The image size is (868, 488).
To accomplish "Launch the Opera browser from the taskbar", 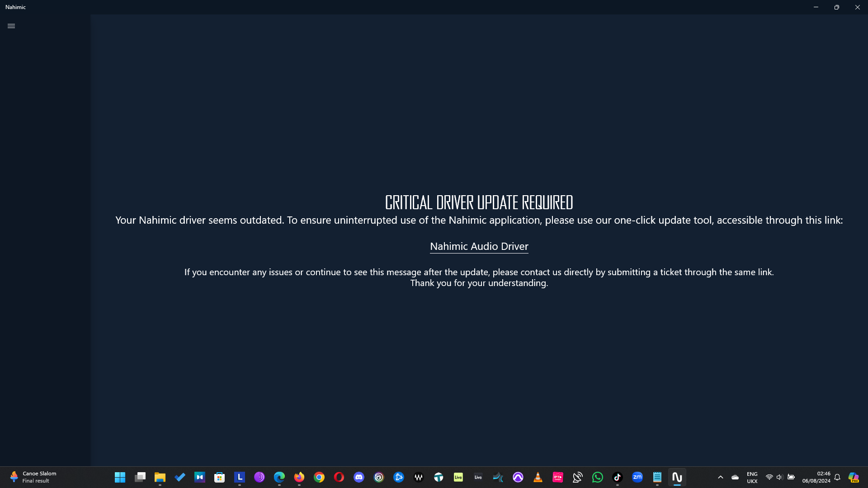I will pyautogui.click(x=339, y=477).
